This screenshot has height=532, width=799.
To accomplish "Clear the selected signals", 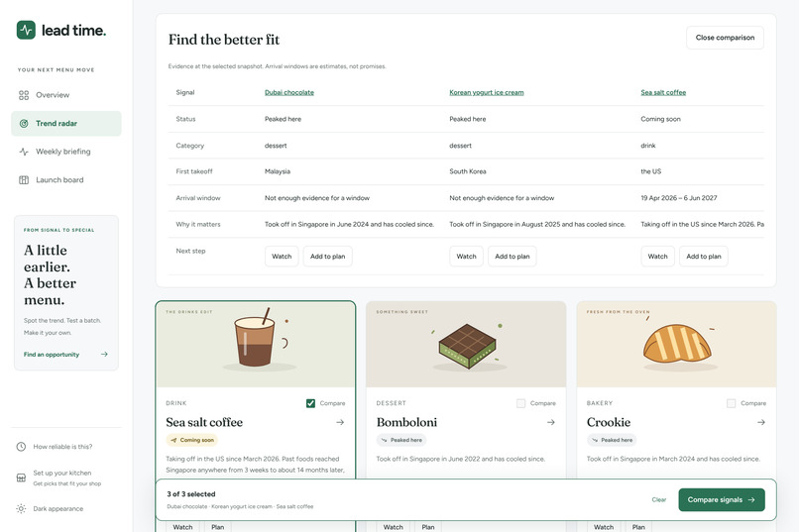I will pyautogui.click(x=659, y=500).
